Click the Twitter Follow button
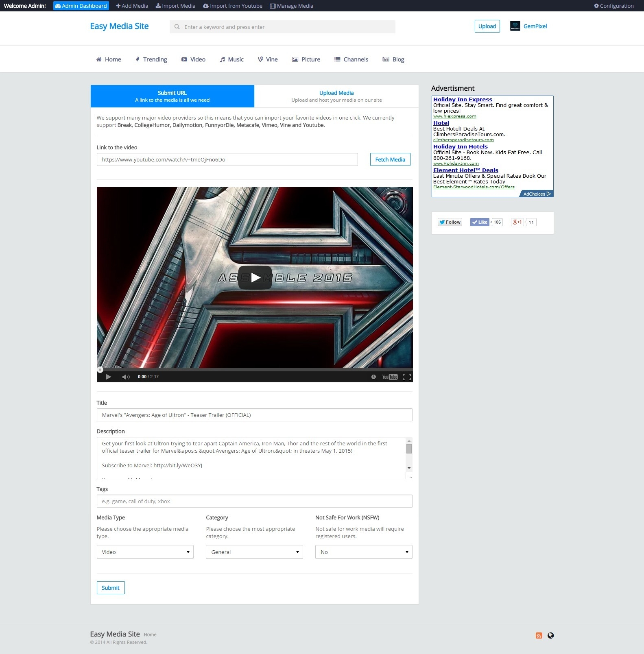This screenshot has width=644, height=654. pyautogui.click(x=450, y=222)
